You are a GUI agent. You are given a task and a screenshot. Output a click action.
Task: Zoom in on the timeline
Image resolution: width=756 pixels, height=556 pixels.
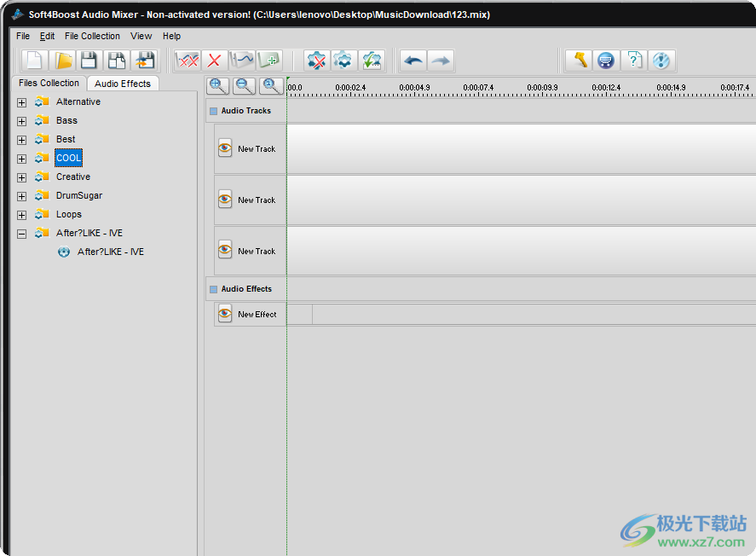click(x=218, y=85)
